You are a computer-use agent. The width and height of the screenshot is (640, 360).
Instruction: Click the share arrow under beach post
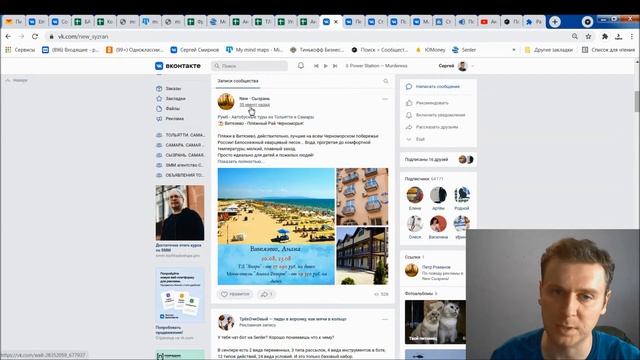tap(267, 294)
